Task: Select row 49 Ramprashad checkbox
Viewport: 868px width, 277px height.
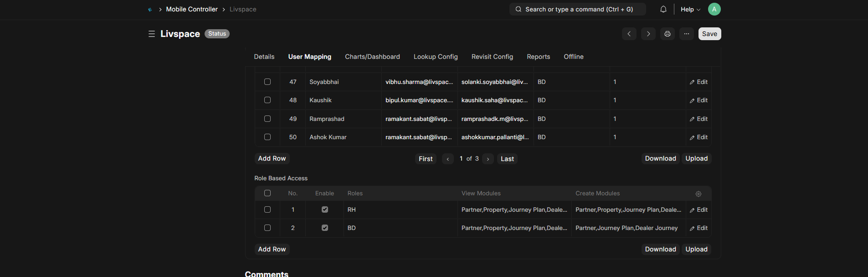Action: point(267,119)
